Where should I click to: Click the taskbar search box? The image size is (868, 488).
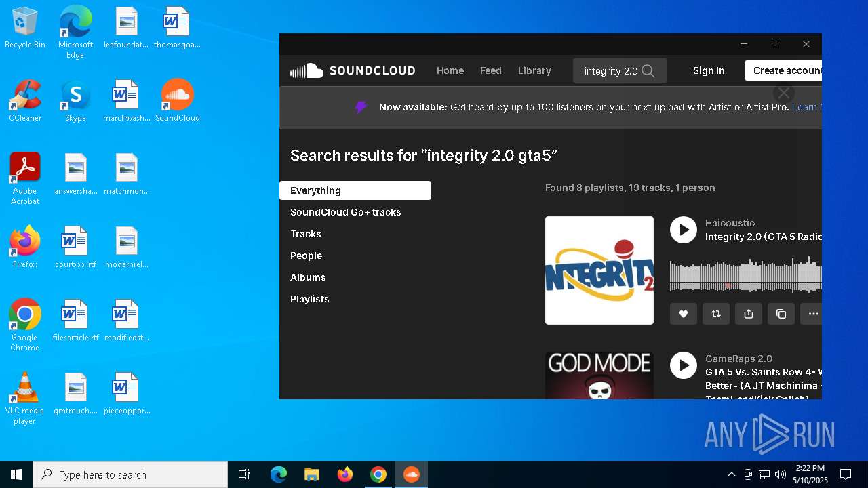(130, 474)
